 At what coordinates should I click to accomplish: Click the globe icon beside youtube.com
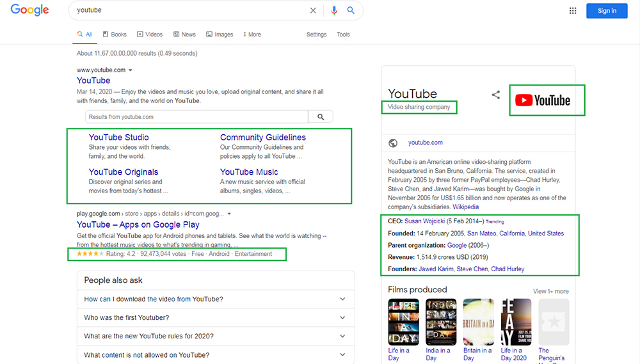coord(393,143)
